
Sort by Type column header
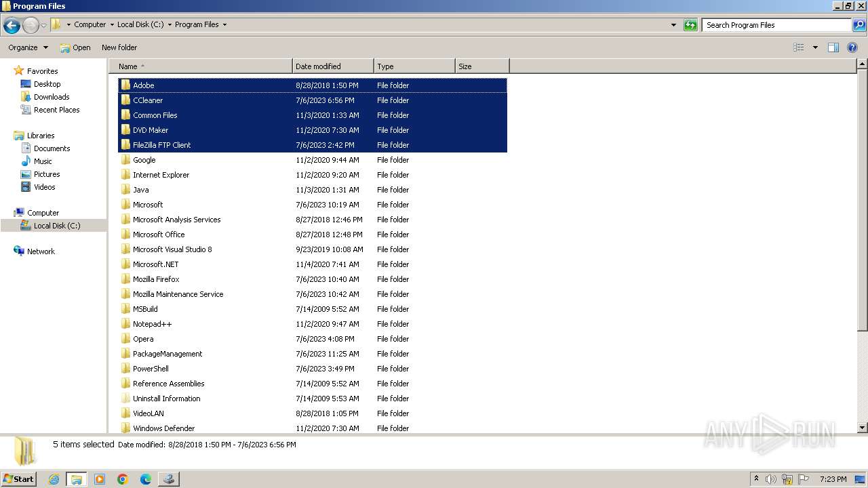414,66
